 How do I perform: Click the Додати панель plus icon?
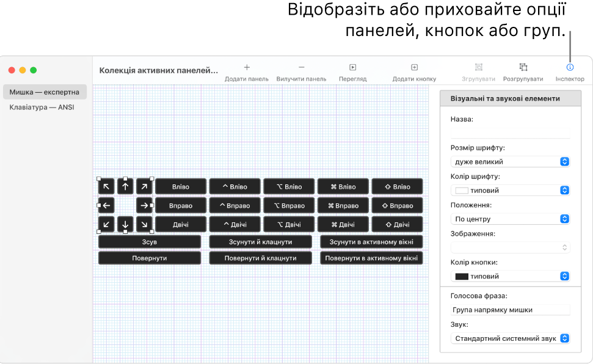tap(247, 67)
